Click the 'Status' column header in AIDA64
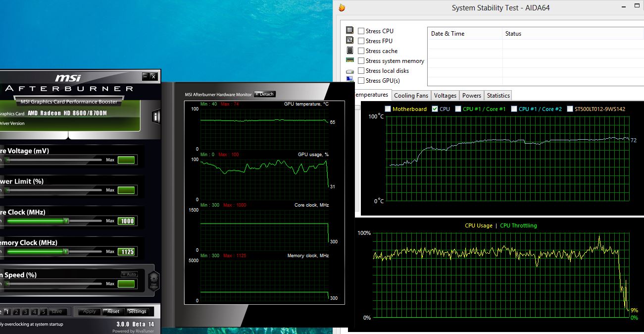This screenshot has height=334, width=644. click(x=573, y=34)
